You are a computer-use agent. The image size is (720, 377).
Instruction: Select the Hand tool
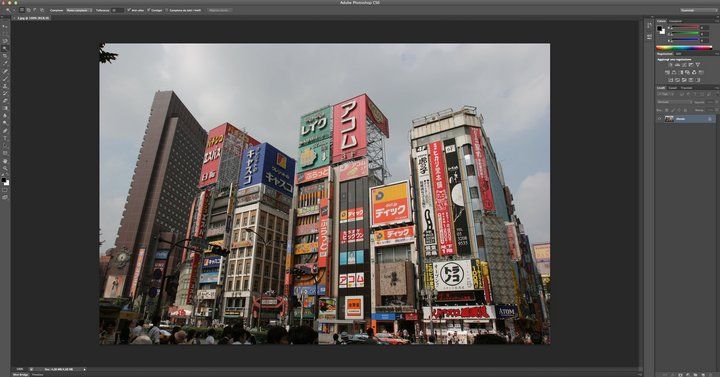tap(5, 161)
